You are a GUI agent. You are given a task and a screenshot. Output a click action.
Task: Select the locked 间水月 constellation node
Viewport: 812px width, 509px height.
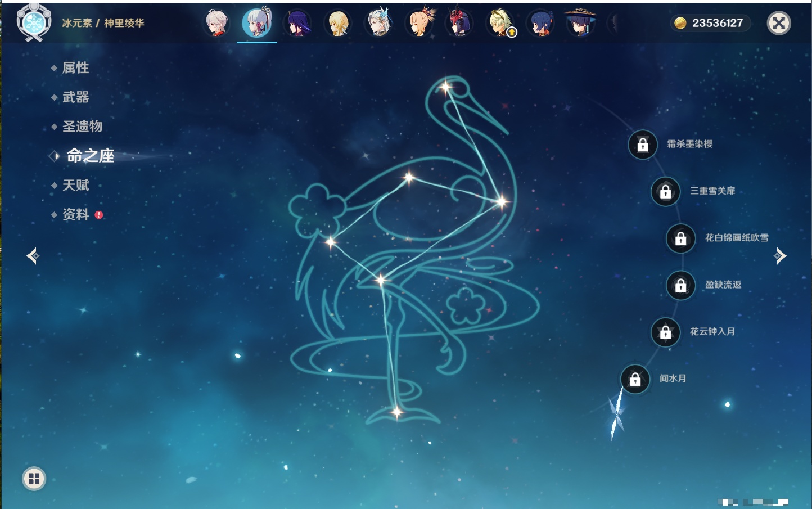click(635, 379)
